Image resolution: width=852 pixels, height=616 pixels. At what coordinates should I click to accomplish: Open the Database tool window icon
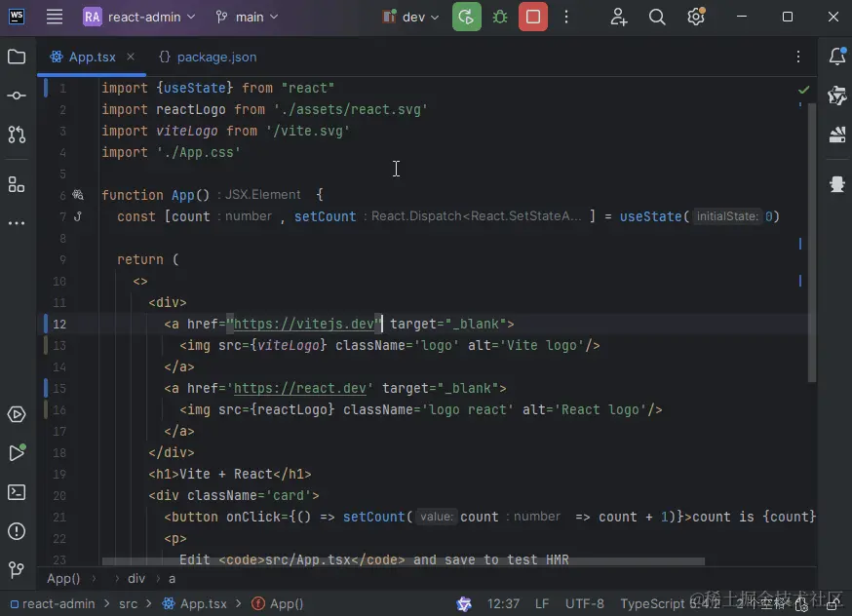(x=837, y=135)
